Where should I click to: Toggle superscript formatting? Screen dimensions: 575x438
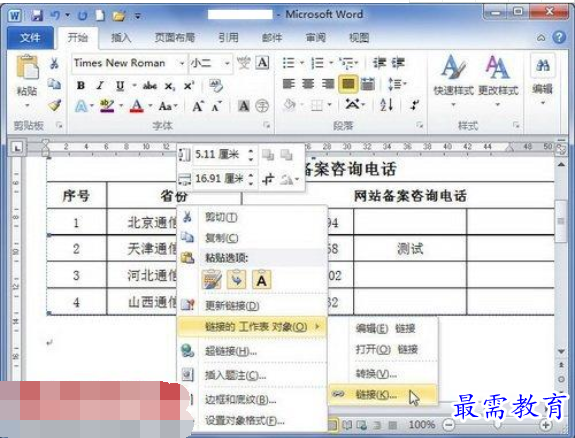(189, 85)
